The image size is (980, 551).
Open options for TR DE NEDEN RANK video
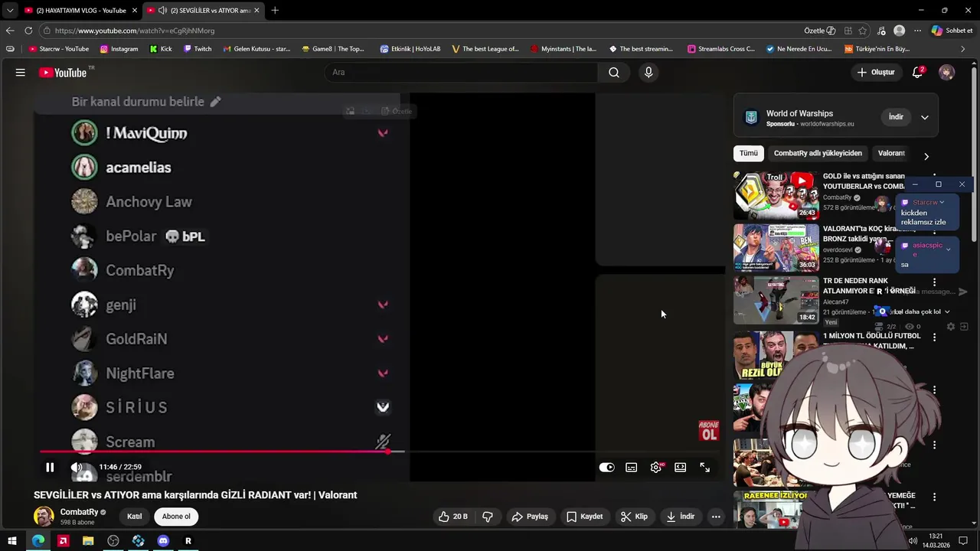coord(934,282)
